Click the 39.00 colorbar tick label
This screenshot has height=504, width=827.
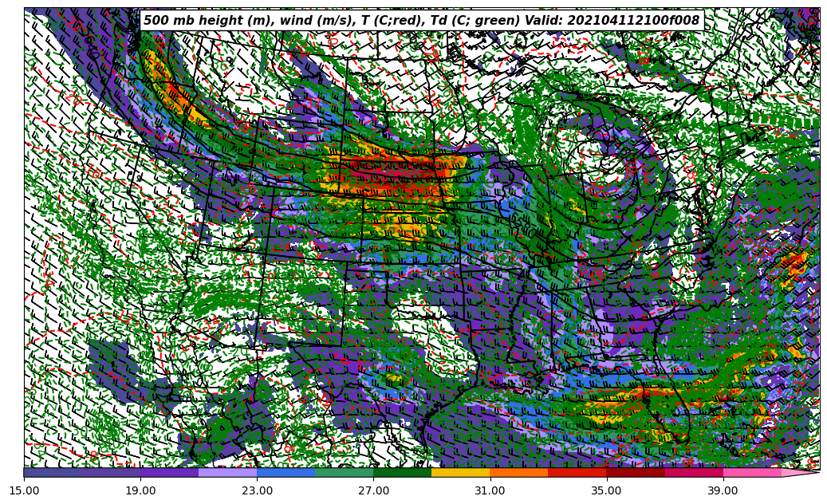pos(723,491)
